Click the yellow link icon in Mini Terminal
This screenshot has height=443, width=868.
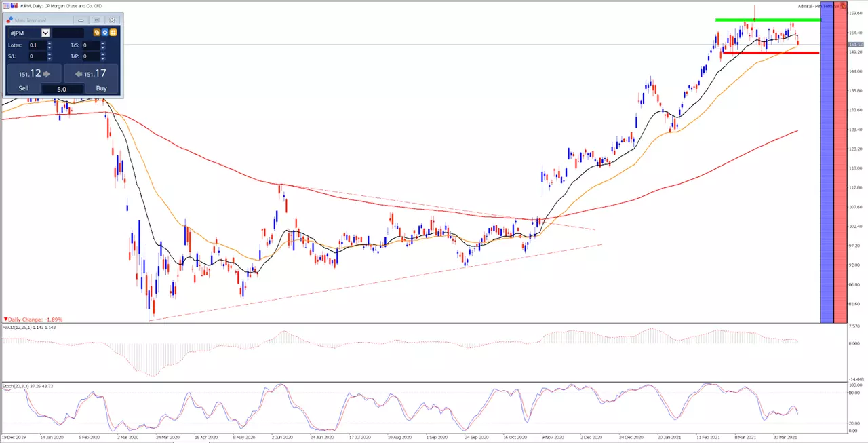tap(97, 33)
